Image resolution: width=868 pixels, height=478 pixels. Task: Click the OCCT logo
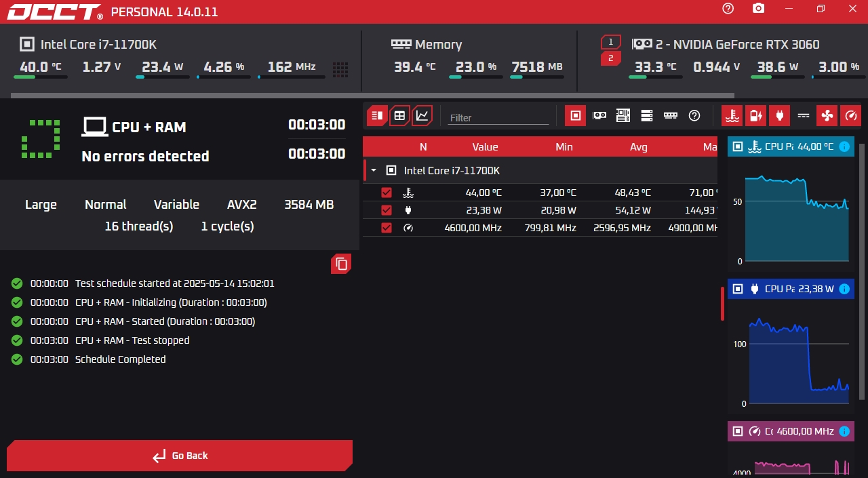[55, 12]
